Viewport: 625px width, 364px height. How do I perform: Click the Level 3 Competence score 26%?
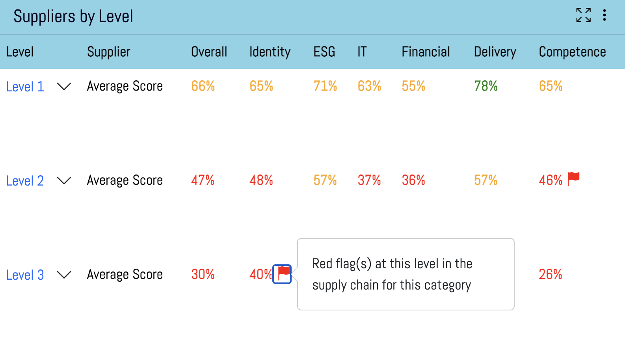tap(550, 274)
